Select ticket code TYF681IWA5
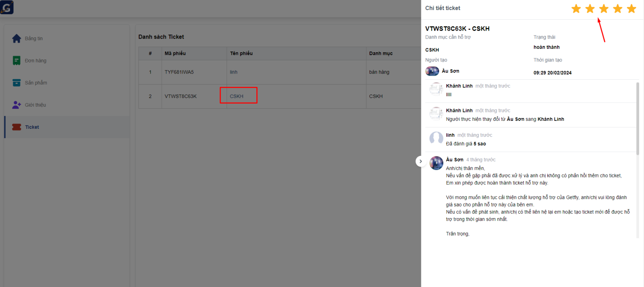This screenshot has width=644, height=287. (179, 72)
